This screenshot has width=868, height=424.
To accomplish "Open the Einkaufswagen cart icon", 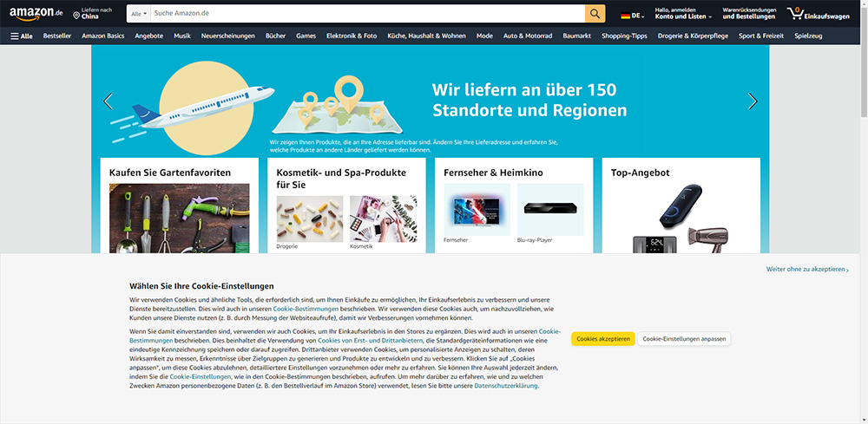I will pyautogui.click(x=794, y=14).
